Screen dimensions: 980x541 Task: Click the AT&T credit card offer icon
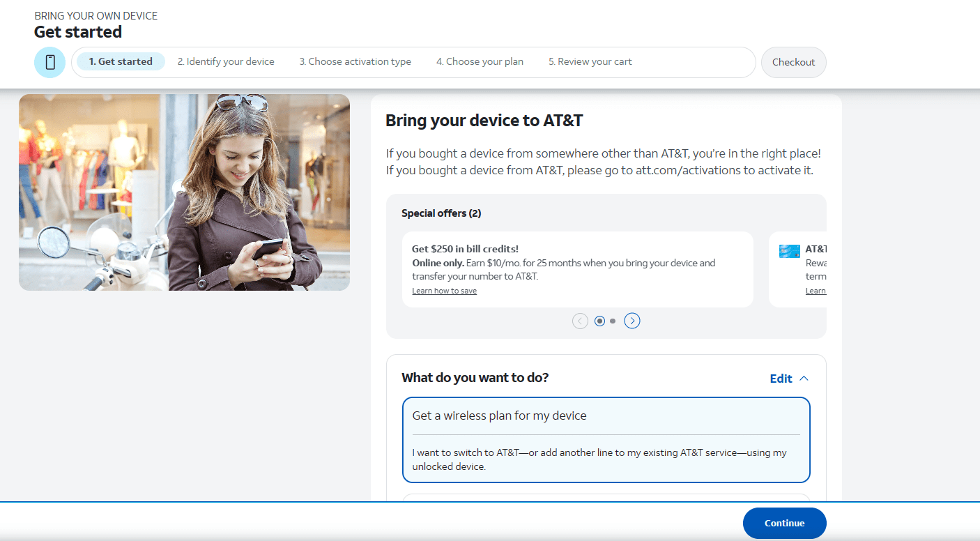click(789, 251)
